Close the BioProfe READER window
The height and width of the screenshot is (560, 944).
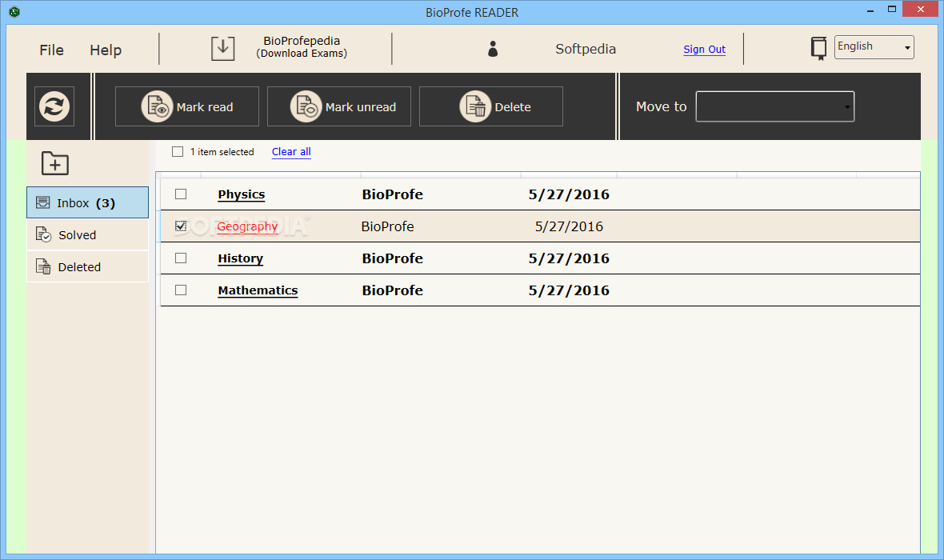pyautogui.click(x=921, y=9)
